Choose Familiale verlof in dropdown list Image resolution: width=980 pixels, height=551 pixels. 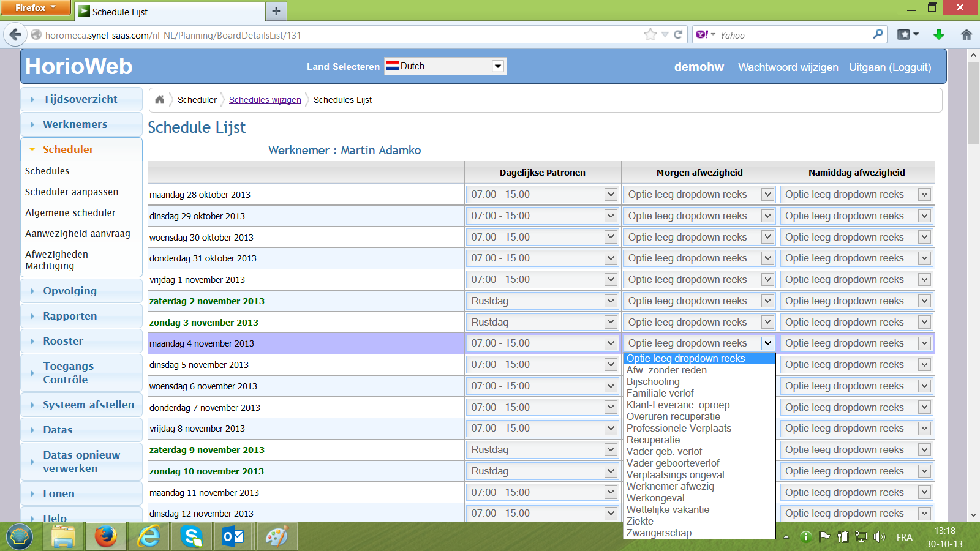[x=699, y=393]
